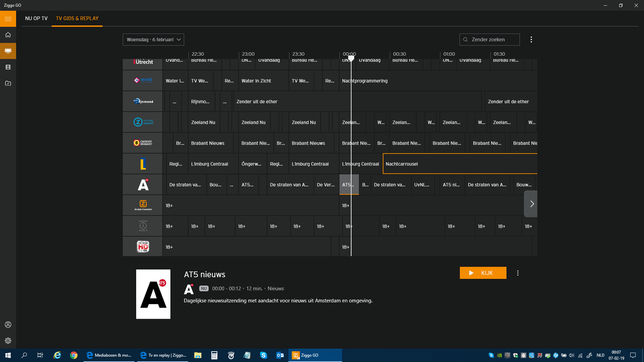
Task: Select TV GIDS & REPLAY tab
Action: (77, 18)
